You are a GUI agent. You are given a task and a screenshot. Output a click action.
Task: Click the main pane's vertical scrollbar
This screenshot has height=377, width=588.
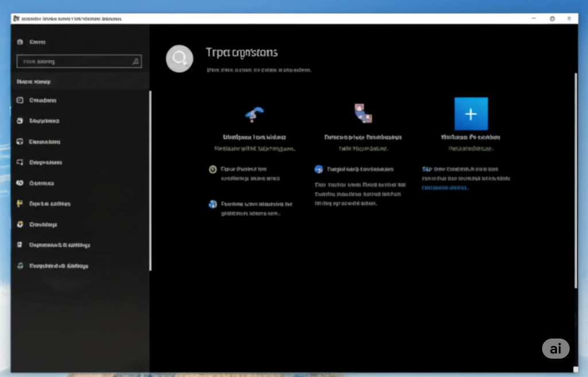[x=575, y=181]
